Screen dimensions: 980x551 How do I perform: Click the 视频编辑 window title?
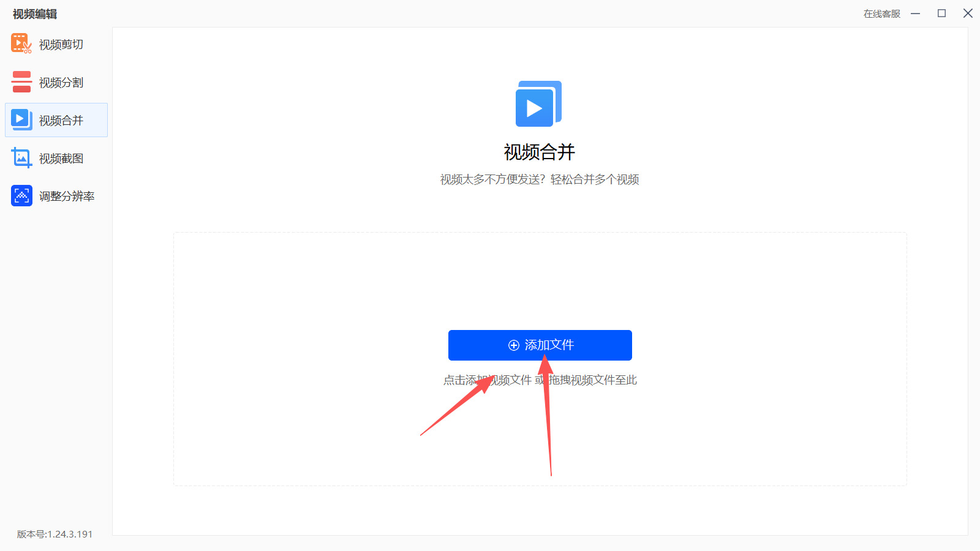click(x=34, y=13)
